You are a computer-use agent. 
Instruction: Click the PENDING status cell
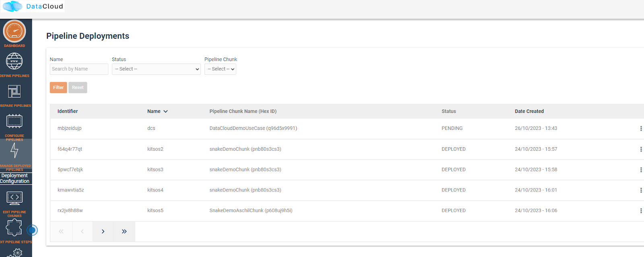tap(452, 128)
